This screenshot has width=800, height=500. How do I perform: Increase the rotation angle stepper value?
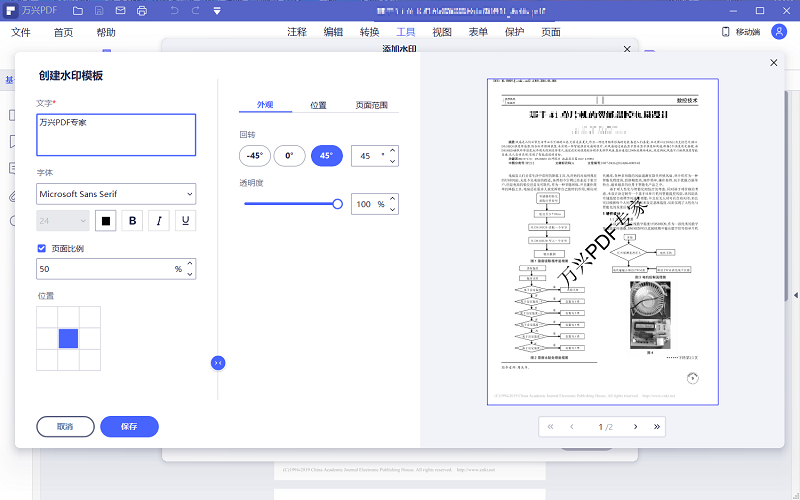(x=392, y=151)
